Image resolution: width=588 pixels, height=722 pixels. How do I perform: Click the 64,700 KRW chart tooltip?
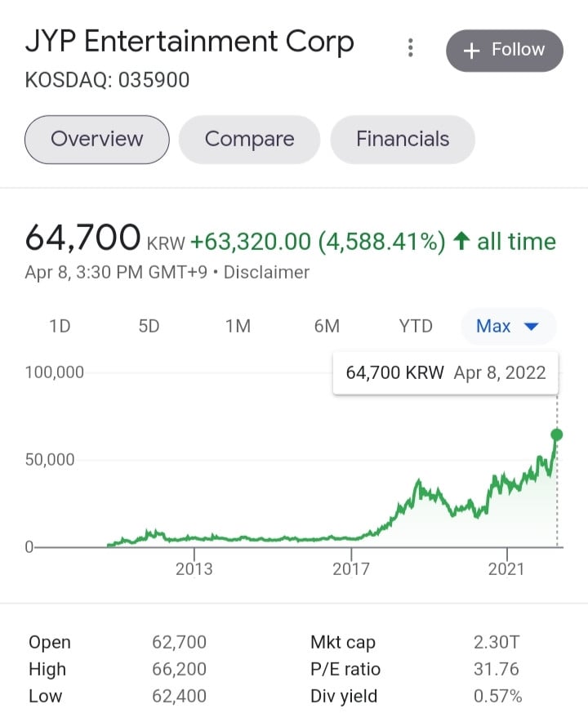click(x=445, y=373)
